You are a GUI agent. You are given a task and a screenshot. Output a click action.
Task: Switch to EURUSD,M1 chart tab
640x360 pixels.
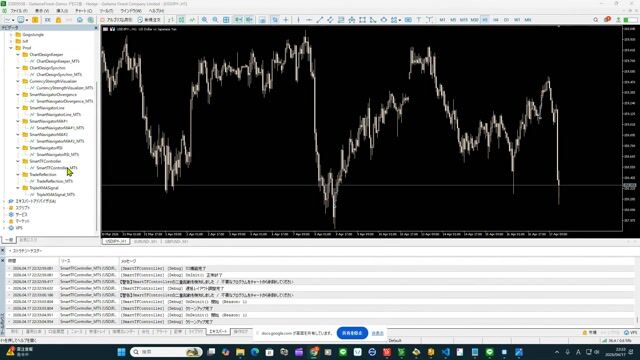pos(145,242)
